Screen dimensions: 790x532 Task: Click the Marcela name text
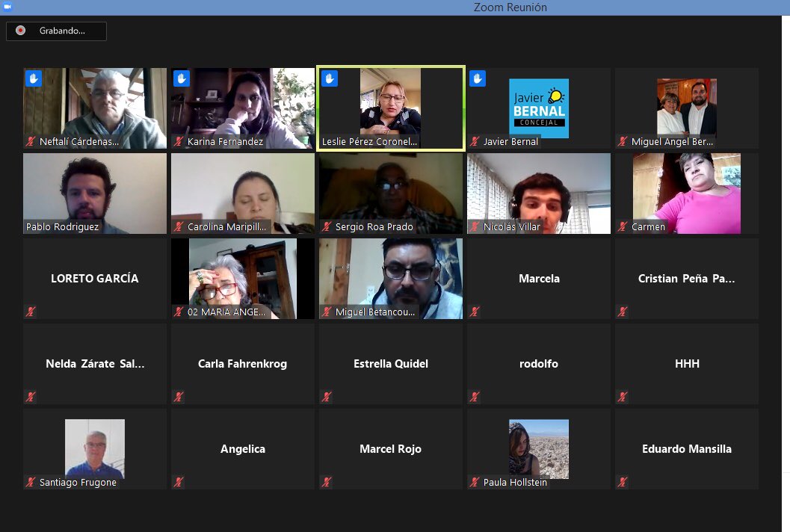(539, 279)
